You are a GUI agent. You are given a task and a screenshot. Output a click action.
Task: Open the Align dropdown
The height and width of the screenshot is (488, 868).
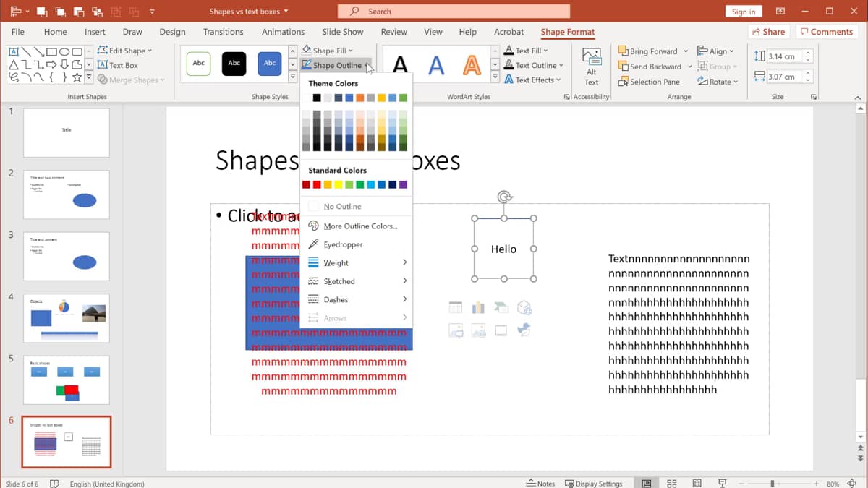click(x=715, y=51)
